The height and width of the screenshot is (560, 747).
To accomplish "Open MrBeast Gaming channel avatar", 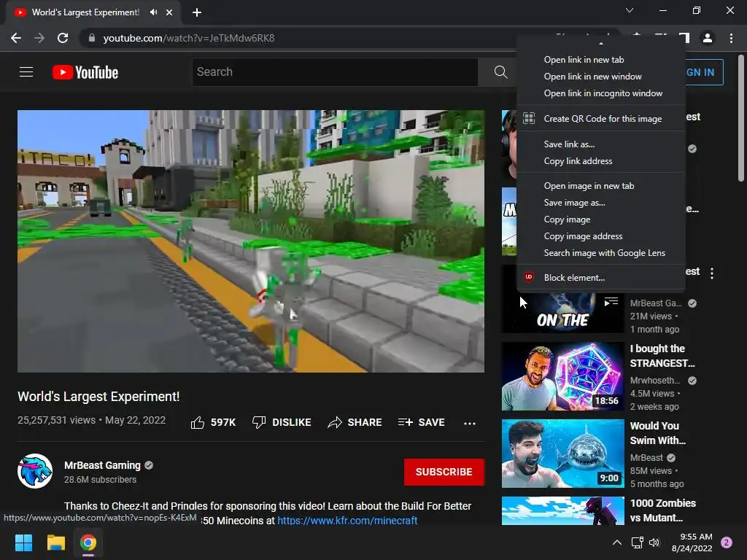I will click(x=35, y=471).
